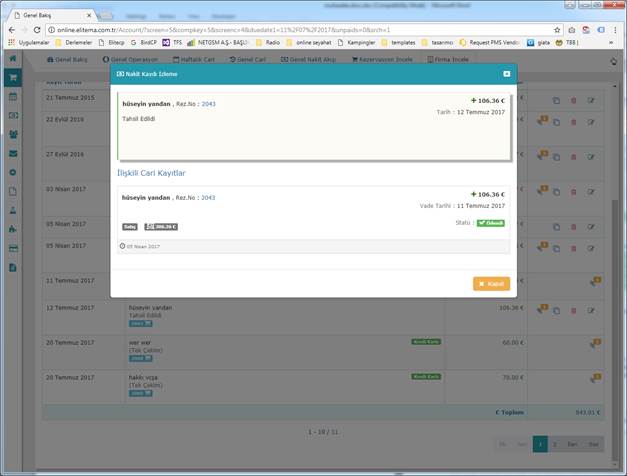
Task: Click the copy icon in 106.36 € row
Action: (556, 311)
